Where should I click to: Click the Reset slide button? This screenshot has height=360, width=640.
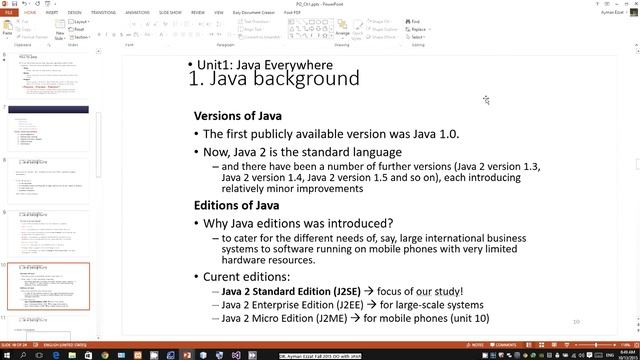[x=76, y=29]
